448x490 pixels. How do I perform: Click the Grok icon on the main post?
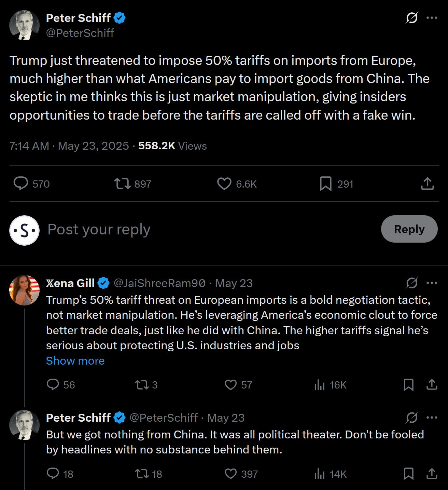411,18
